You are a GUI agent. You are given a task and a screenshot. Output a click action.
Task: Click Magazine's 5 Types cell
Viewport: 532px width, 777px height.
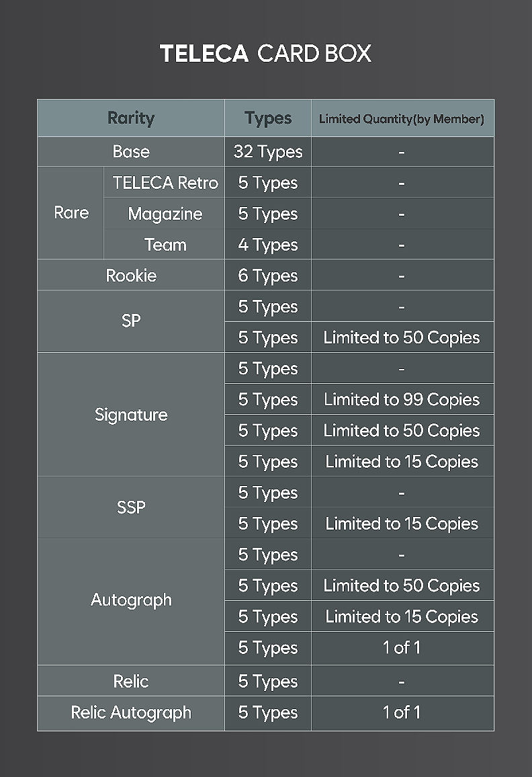tap(268, 214)
